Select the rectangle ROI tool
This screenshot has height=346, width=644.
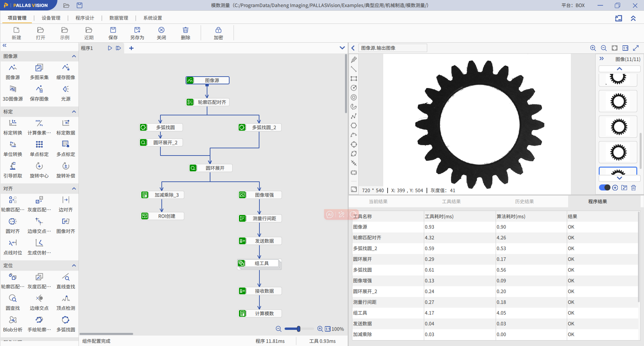click(354, 79)
